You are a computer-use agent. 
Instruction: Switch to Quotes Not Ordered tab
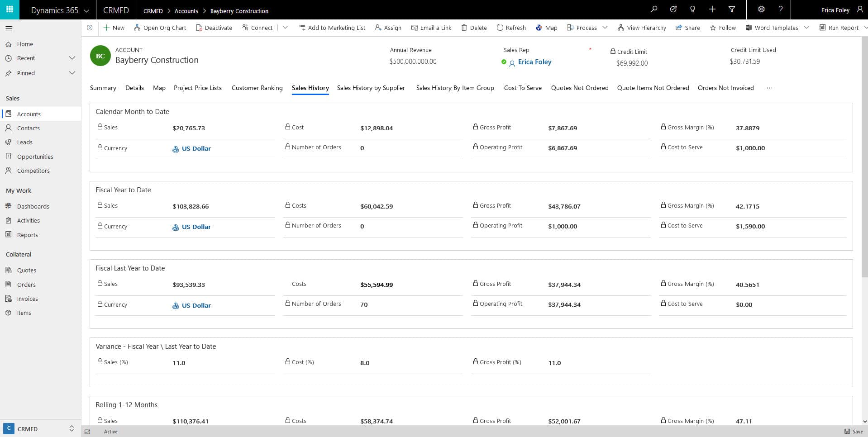pyautogui.click(x=580, y=88)
